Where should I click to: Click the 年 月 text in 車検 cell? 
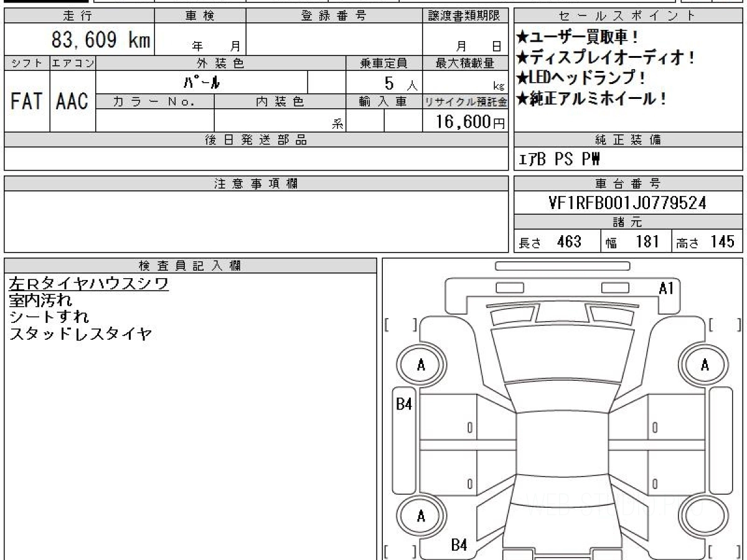click(x=217, y=46)
